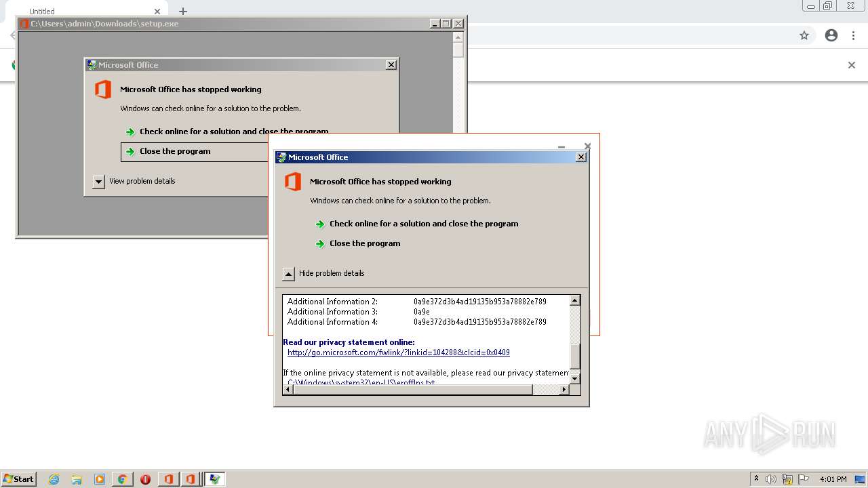Image resolution: width=868 pixels, height=488 pixels.
Task: Bookmark this page with the star icon
Action: tap(804, 35)
